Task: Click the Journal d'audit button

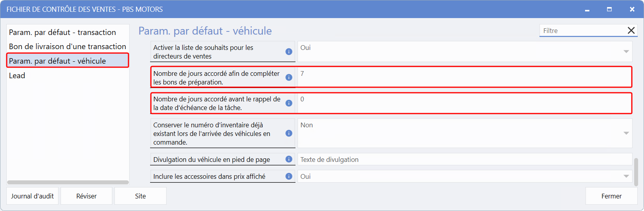Action: click(32, 196)
